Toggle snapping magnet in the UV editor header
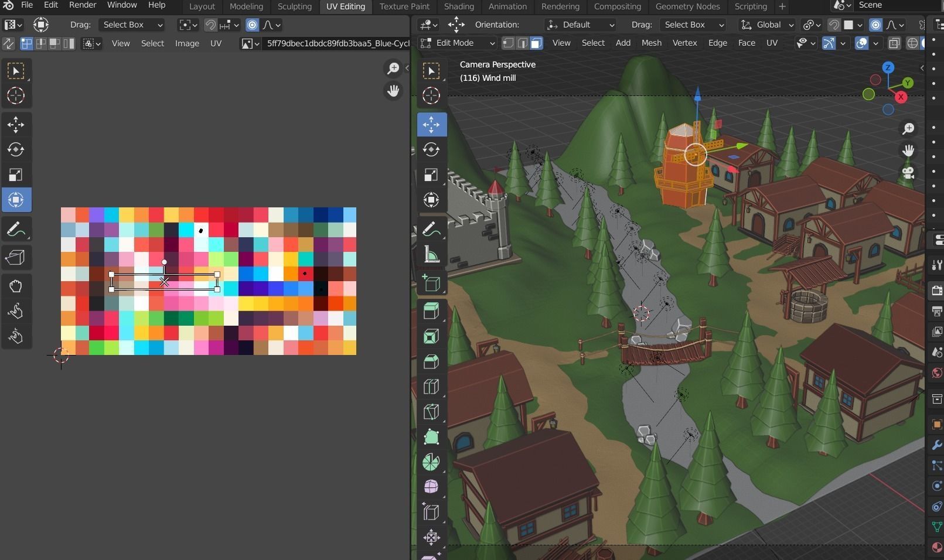This screenshot has width=944, height=560. (x=210, y=25)
